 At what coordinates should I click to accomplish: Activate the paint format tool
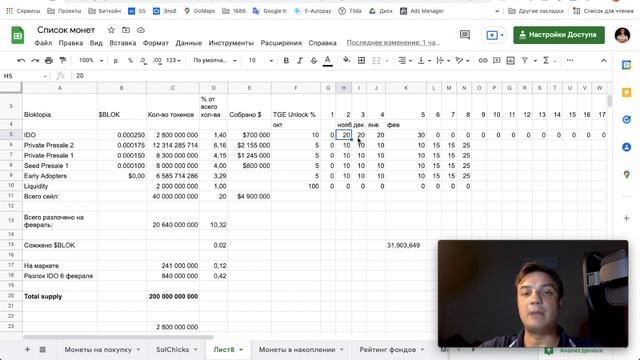[62, 60]
